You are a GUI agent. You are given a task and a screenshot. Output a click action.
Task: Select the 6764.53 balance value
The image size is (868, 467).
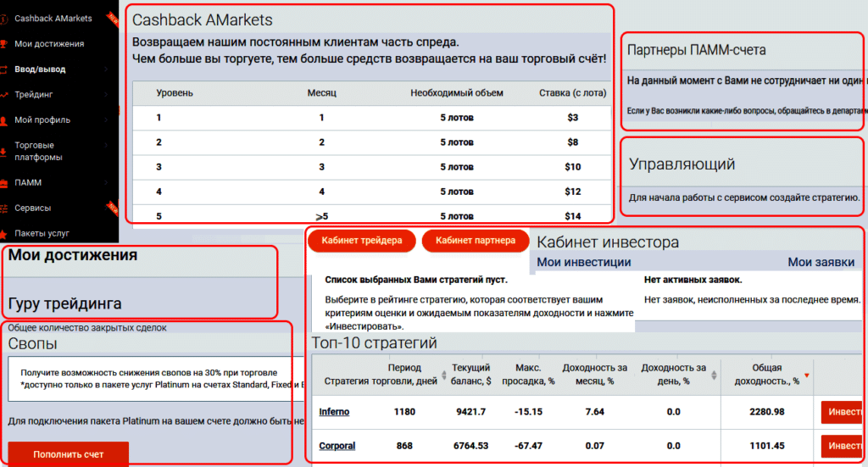click(470, 446)
